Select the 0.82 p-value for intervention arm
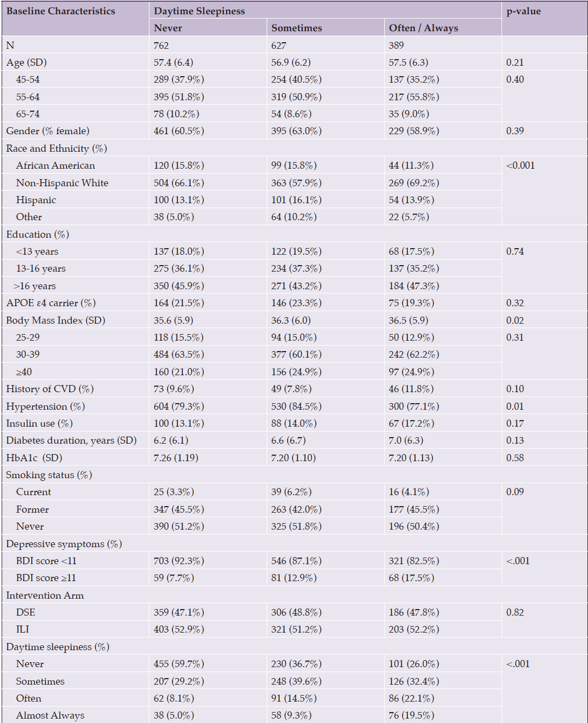Viewport: 588px width, 723px height. [515, 612]
